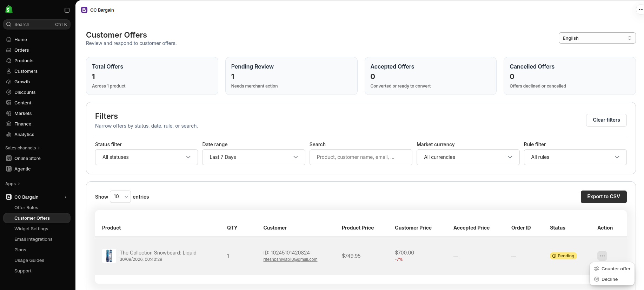Focus the offers Search input field
The height and width of the screenshot is (290, 644).
tap(361, 157)
